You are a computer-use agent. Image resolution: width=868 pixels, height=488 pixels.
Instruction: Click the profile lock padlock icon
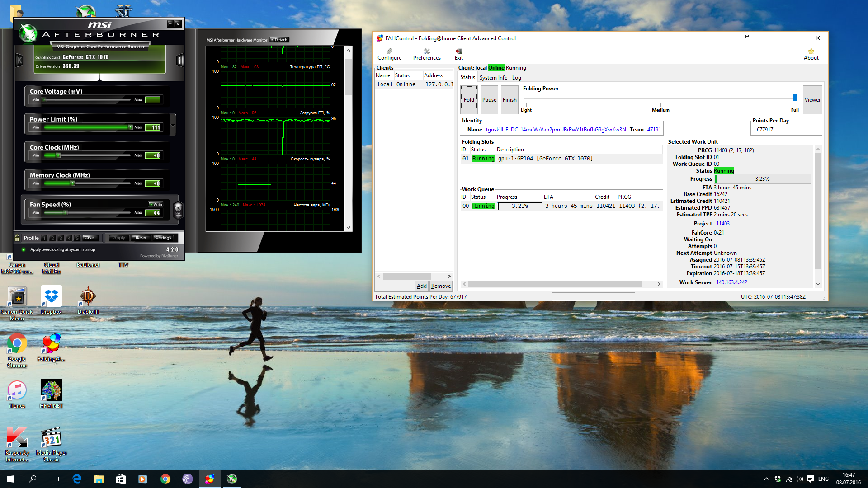click(17, 238)
